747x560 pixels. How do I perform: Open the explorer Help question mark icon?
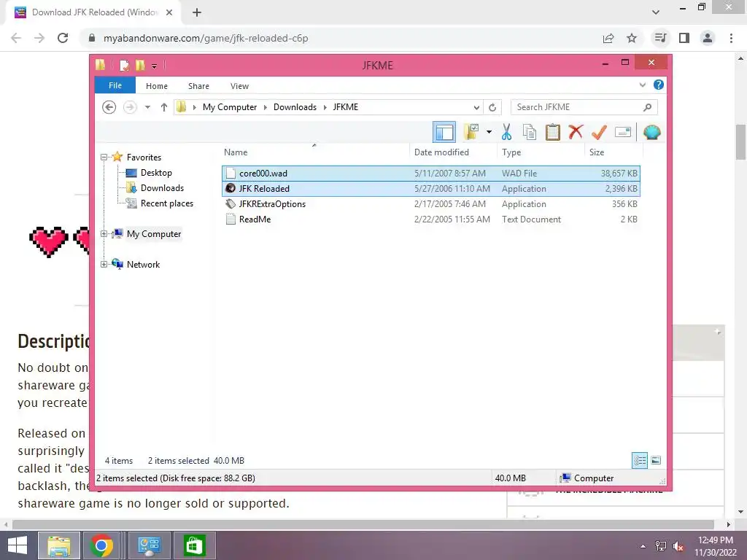pyautogui.click(x=659, y=85)
